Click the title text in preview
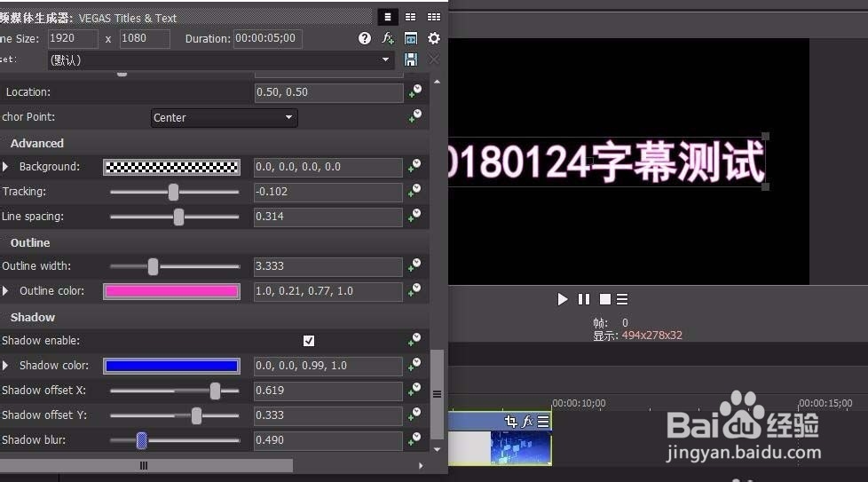The image size is (868, 482). tap(607, 162)
